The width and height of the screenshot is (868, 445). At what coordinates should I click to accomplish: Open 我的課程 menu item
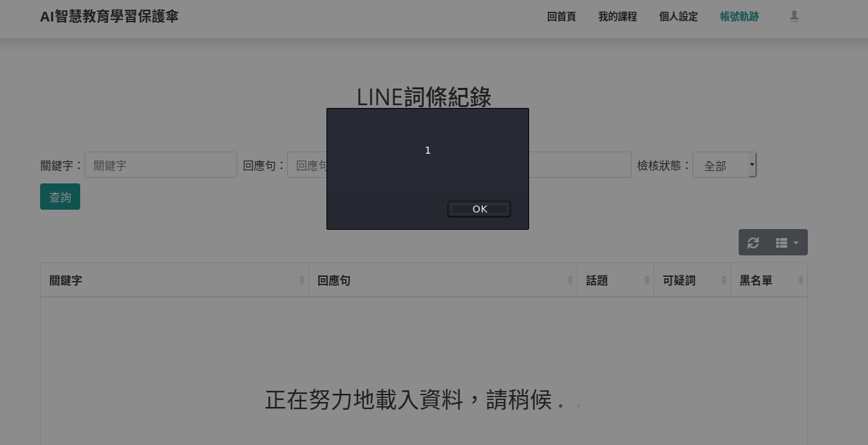coord(618,17)
